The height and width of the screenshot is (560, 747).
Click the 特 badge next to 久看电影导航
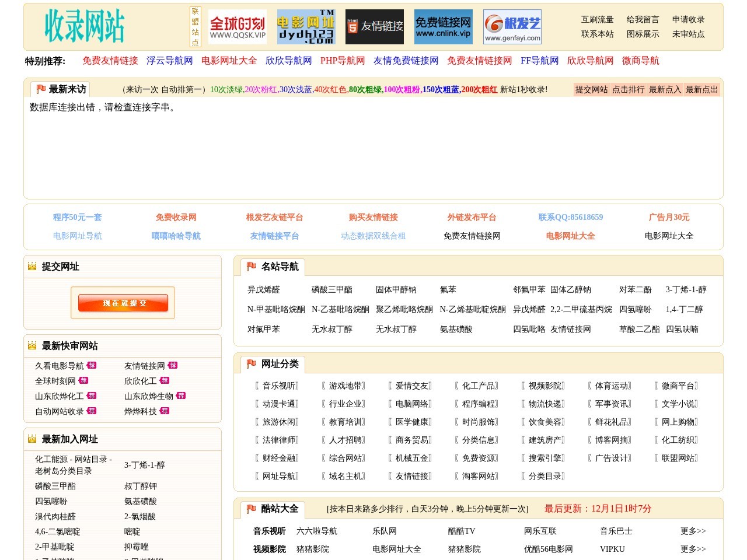pyautogui.click(x=93, y=365)
